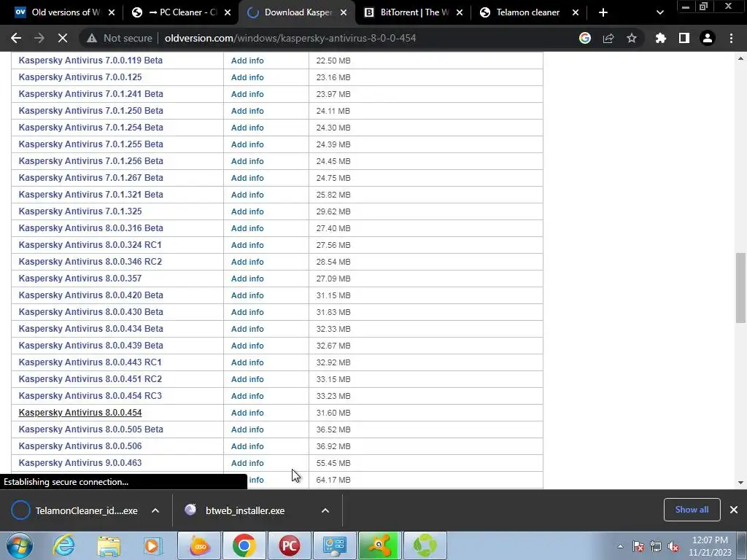Select the 29.62 MB size cell
This screenshot has height=560, width=747.
[x=425, y=211]
